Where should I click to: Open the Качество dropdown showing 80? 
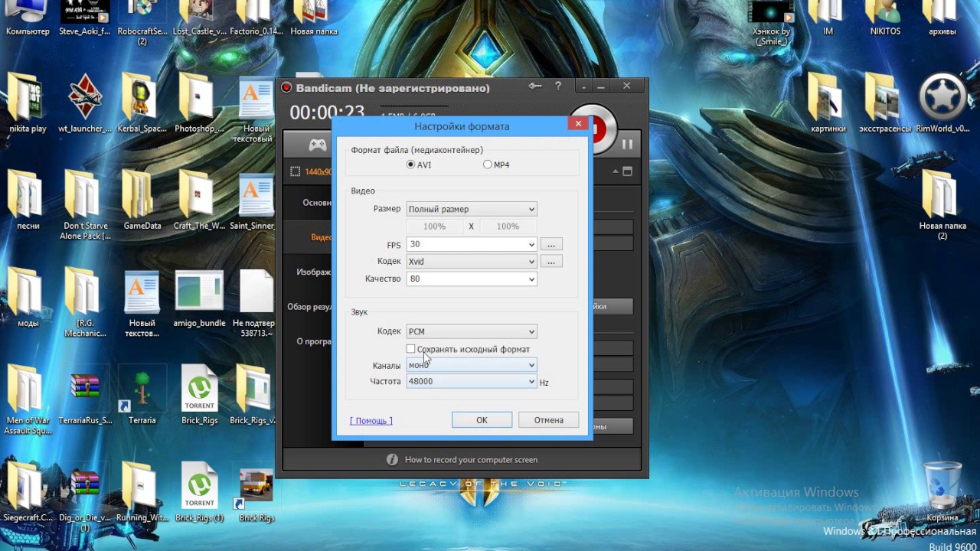click(471, 279)
